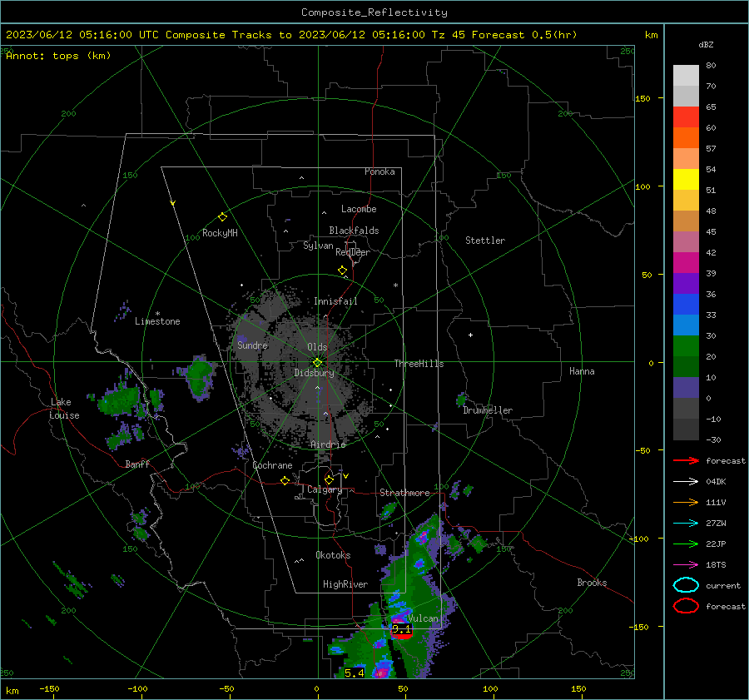
Task: Click the HighRiver city label
Action: pyautogui.click(x=345, y=584)
